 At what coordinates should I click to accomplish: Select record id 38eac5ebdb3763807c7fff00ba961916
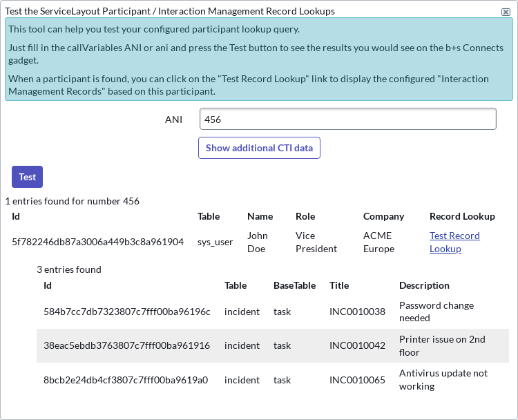click(127, 345)
